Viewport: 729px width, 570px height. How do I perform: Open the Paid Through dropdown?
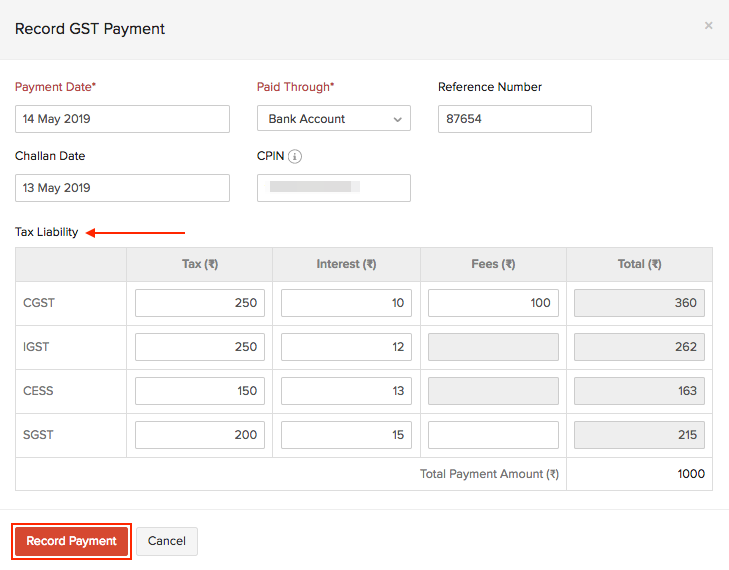[x=333, y=119]
